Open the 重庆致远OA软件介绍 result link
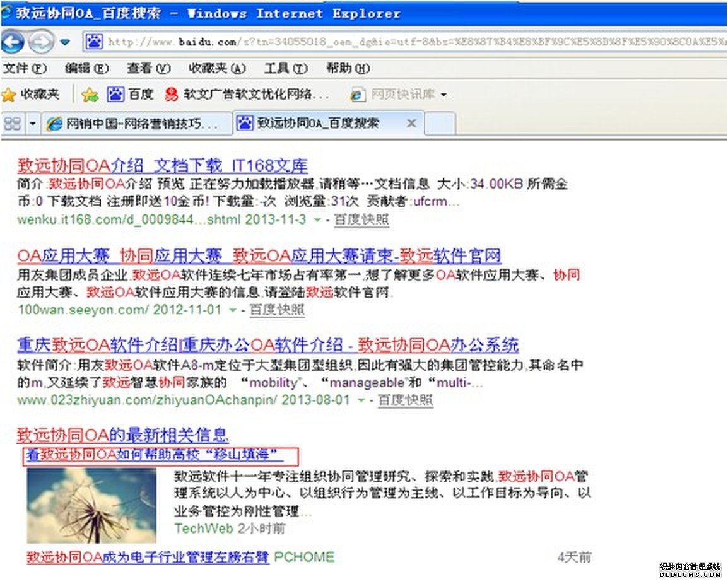Image resolution: width=728 pixels, height=584 pixels. point(268,346)
